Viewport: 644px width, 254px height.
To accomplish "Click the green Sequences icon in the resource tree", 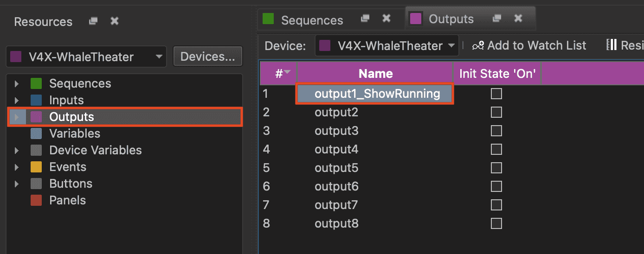I will (36, 83).
